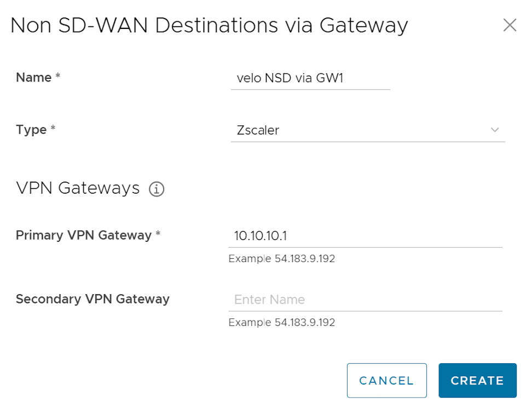The width and height of the screenshot is (532, 413).
Task: Click the VPN Gateways section heading
Action: 78,188
